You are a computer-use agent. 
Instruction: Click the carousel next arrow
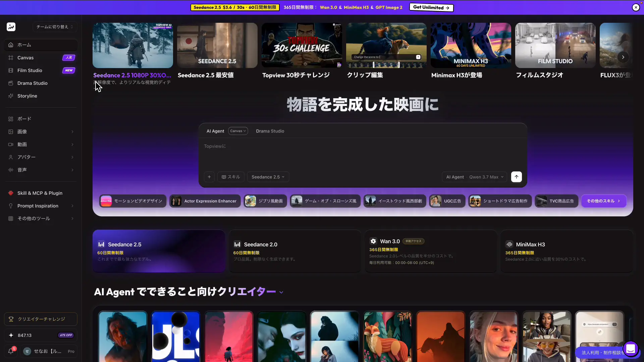point(623,57)
